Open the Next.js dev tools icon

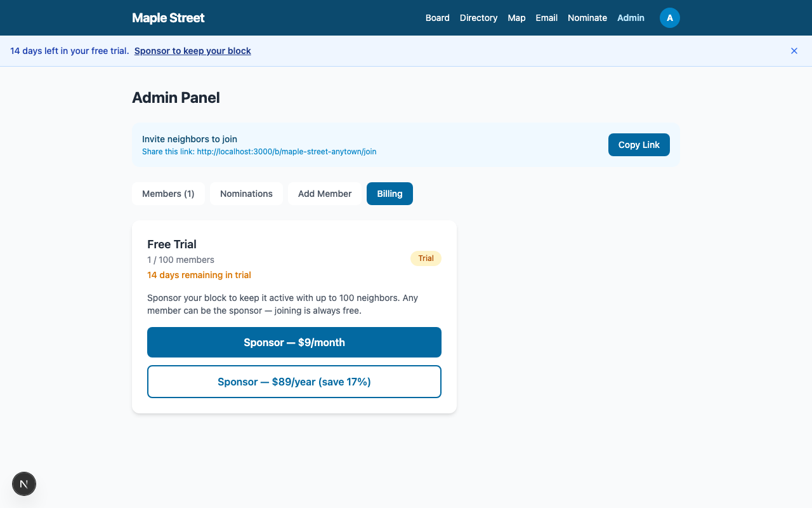24,484
